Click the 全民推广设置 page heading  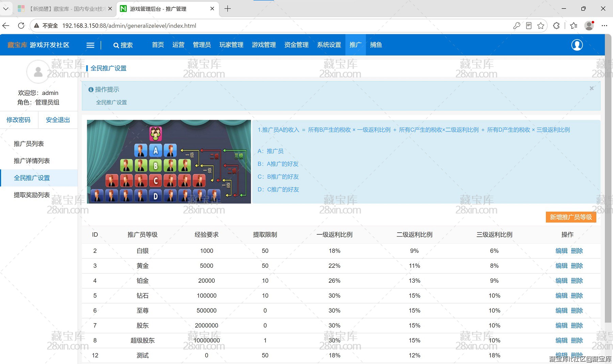(x=109, y=68)
